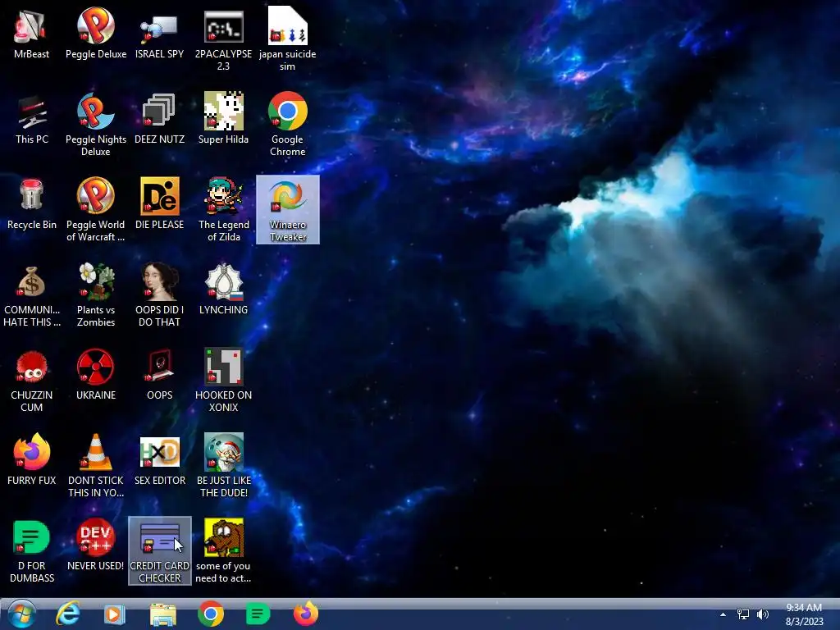Open the MrBeast desktop shortcut
This screenshot has width=840, height=630.
(31, 33)
